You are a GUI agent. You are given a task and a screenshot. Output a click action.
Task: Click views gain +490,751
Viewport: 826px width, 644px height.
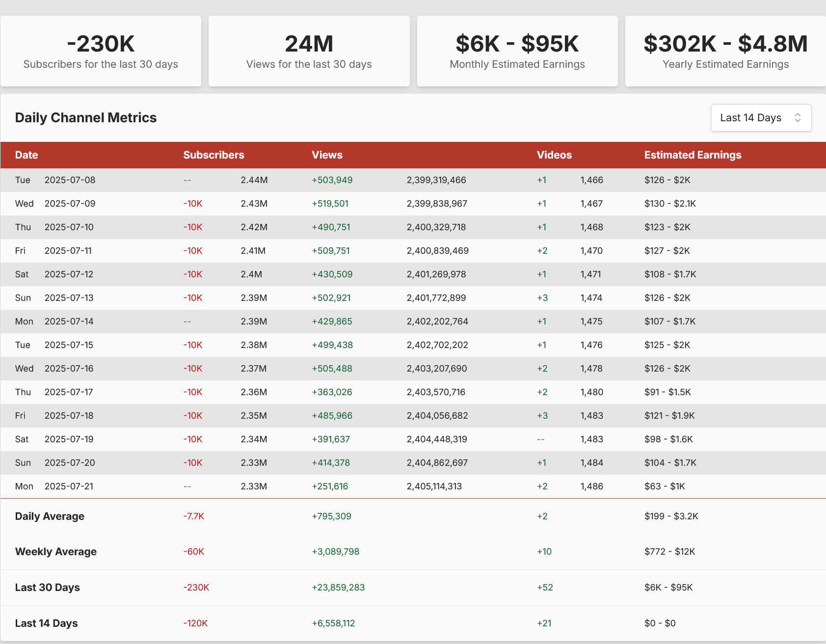click(x=331, y=227)
